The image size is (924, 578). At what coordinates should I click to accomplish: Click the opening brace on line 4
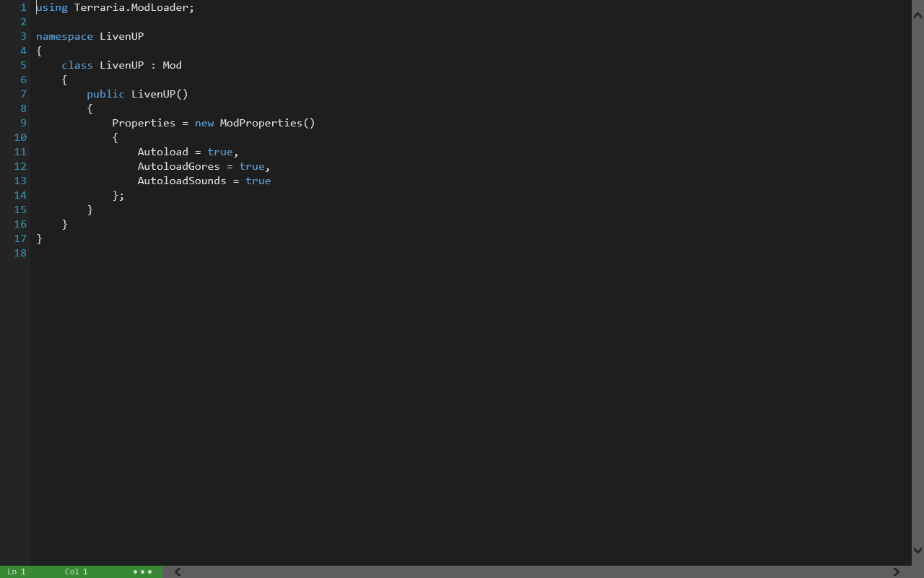tap(39, 51)
